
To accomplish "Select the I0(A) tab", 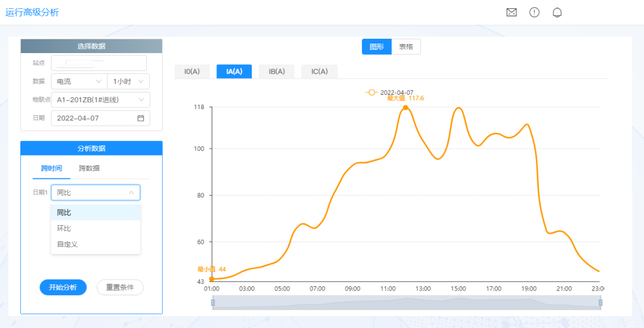I will click(x=192, y=72).
